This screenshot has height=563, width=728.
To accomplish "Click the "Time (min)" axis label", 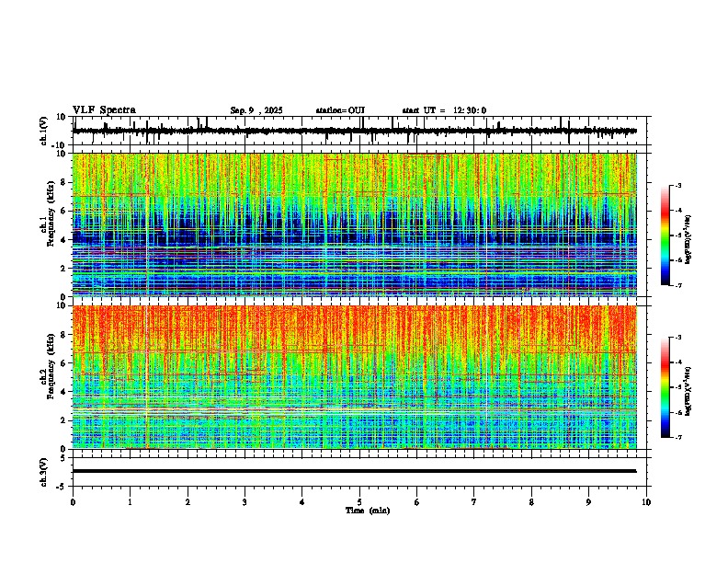I will 368,511.
